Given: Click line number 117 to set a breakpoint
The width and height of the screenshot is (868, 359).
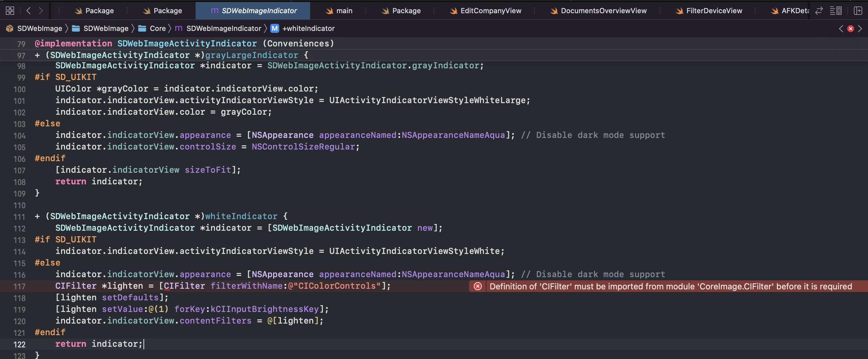Looking at the screenshot, I should 20,286.
